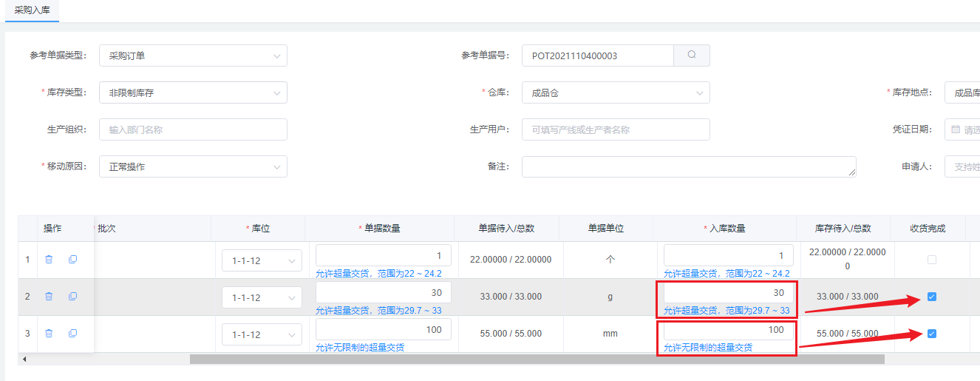Select the 采购入库 tab
The image size is (980, 381).
32,10
